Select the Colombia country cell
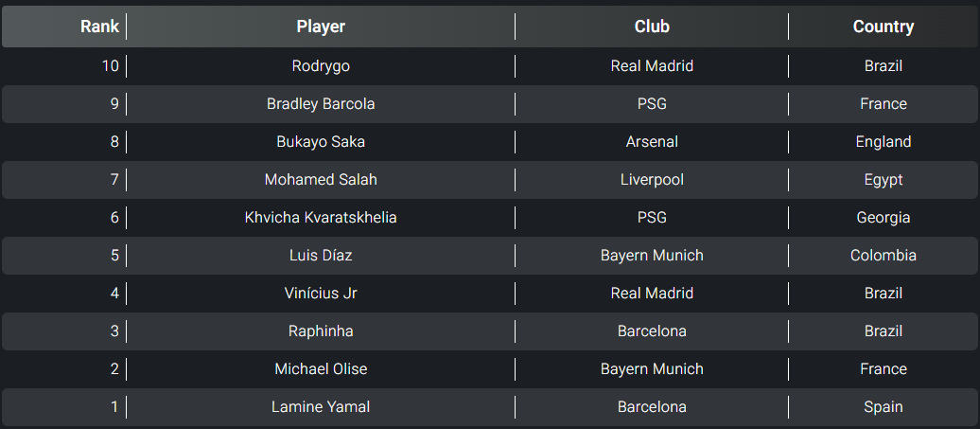This screenshot has width=980, height=429. click(883, 256)
